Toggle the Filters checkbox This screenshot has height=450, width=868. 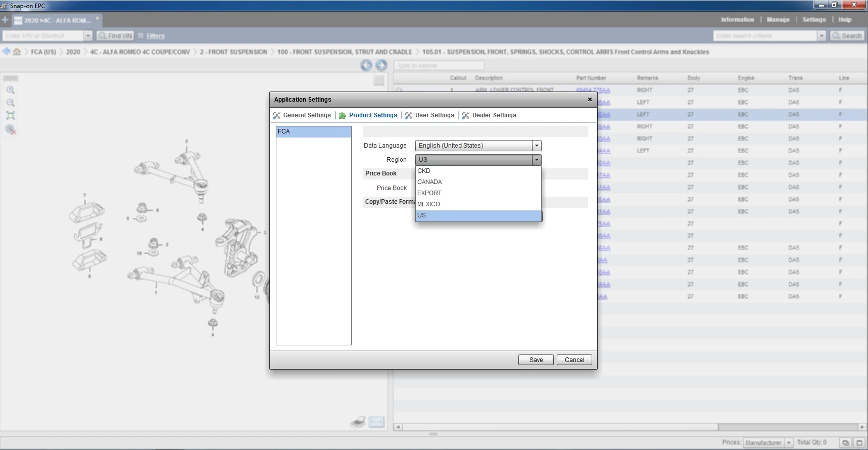coord(141,36)
